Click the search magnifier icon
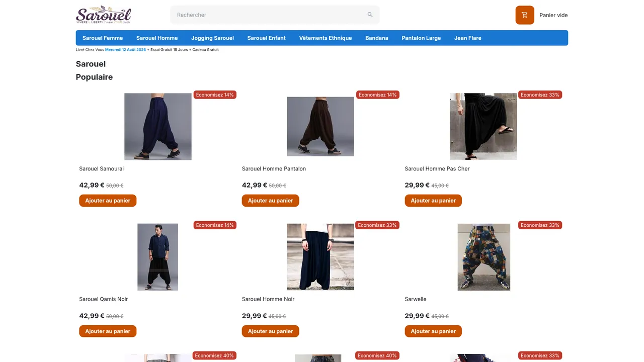Screen dimensions: 644x362 tap(370, 15)
